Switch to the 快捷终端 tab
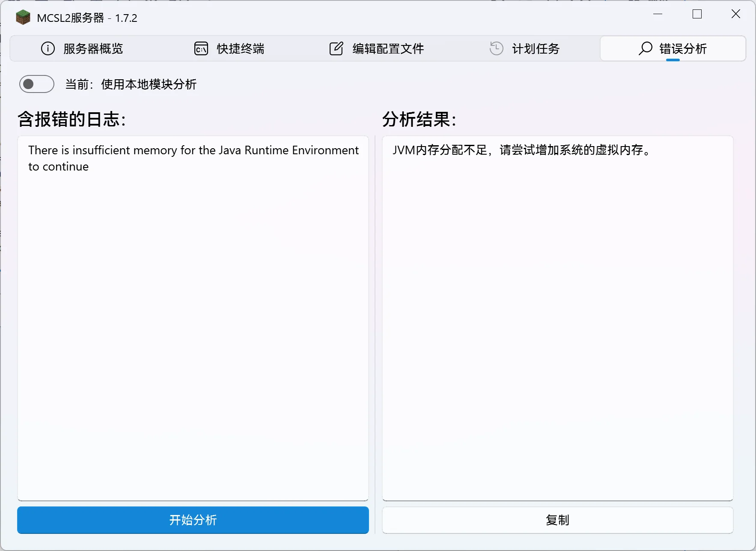Viewport: 756px width, 551px height. 240,48
